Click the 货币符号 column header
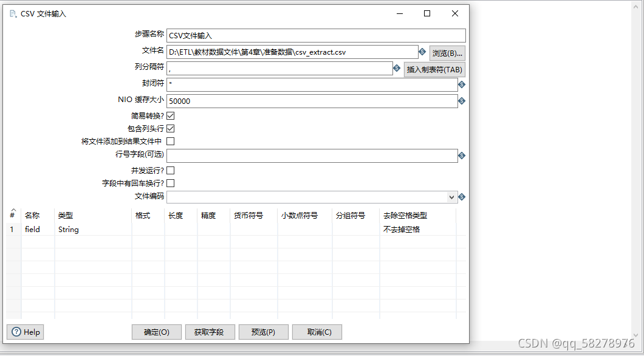This screenshot has height=356, width=644. pos(254,216)
